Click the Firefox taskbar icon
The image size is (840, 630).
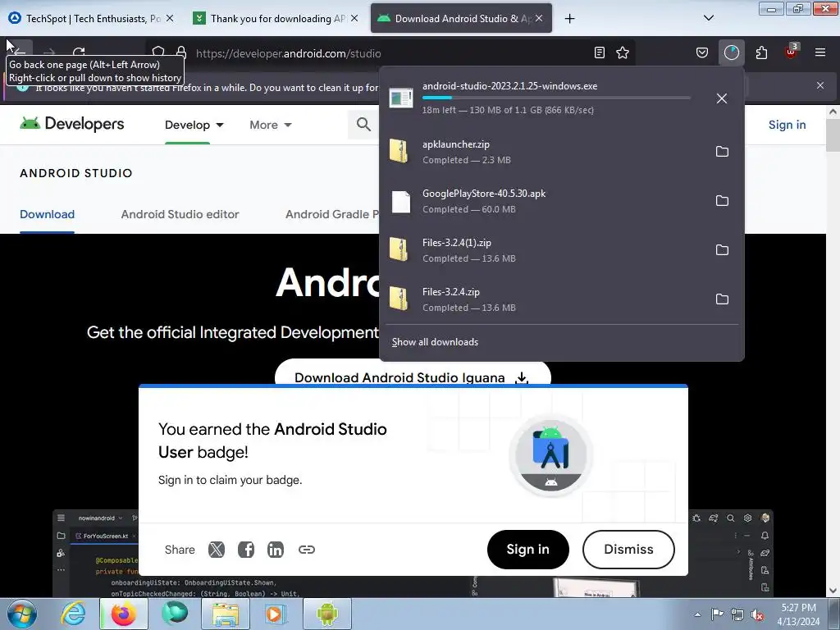[123, 614]
